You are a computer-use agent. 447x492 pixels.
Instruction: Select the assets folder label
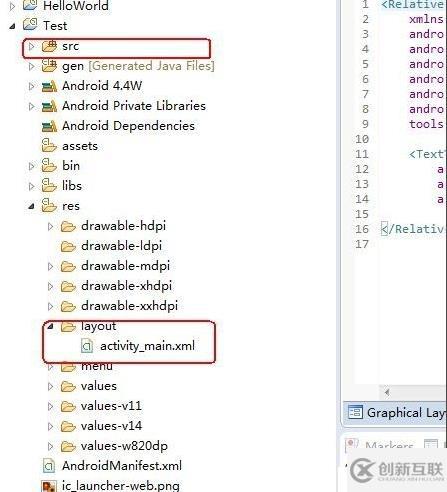click(x=80, y=146)
